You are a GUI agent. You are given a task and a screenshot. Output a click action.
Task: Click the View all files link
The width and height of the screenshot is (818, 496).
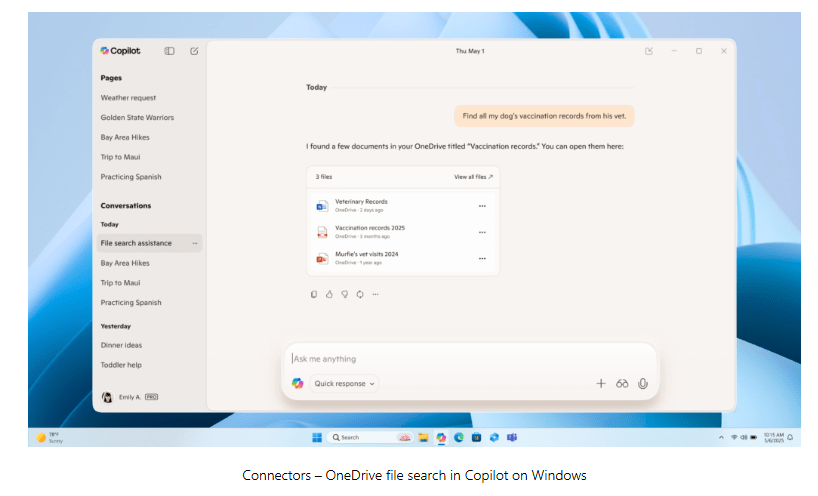(x=473, y=177)
